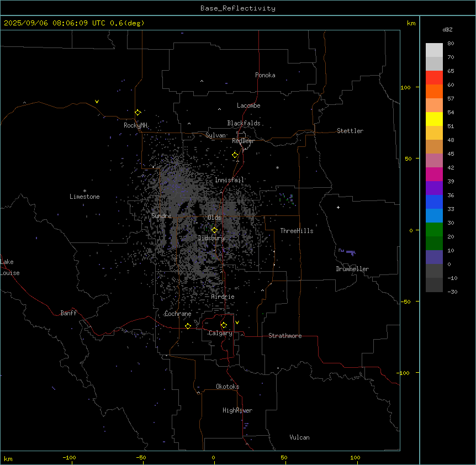This screenshot has height=465, width=476.
Task: Click the Innisfail town label
Action: (230, 180)
